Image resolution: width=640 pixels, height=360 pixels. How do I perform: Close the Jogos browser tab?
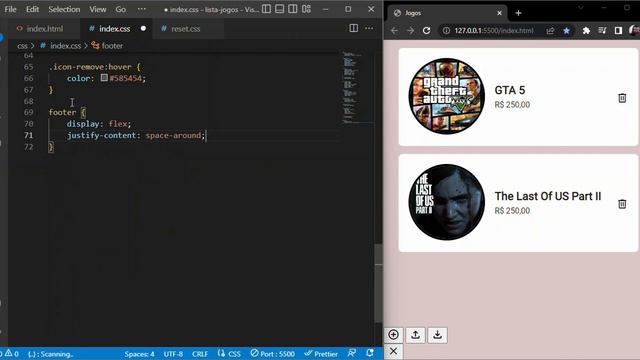point(499,13)
